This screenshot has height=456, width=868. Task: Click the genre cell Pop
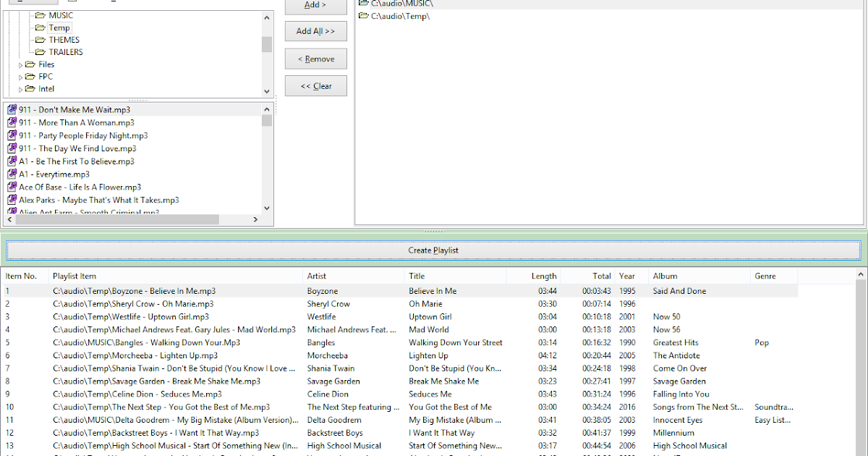(762, 342)
